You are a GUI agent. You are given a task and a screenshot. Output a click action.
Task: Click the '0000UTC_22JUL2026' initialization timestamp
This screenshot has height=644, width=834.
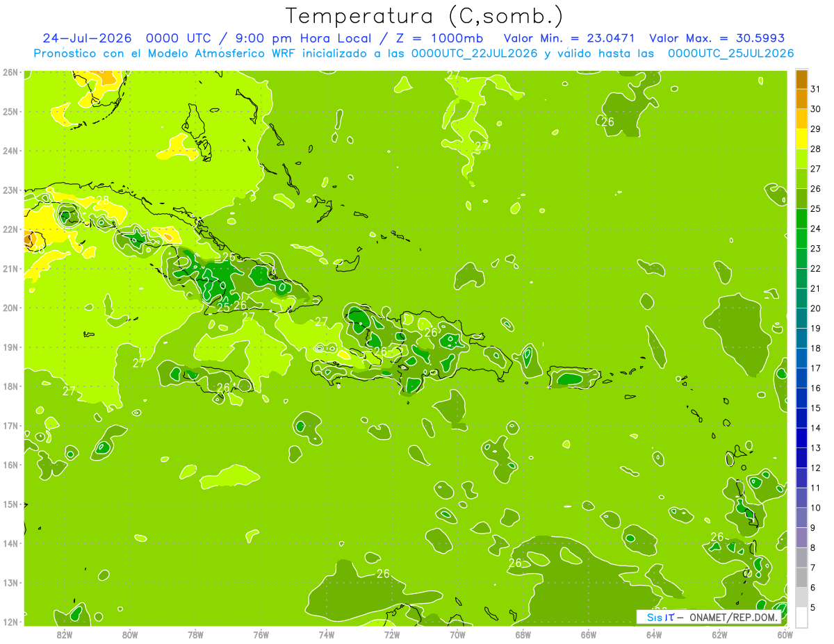click(474, 53)
